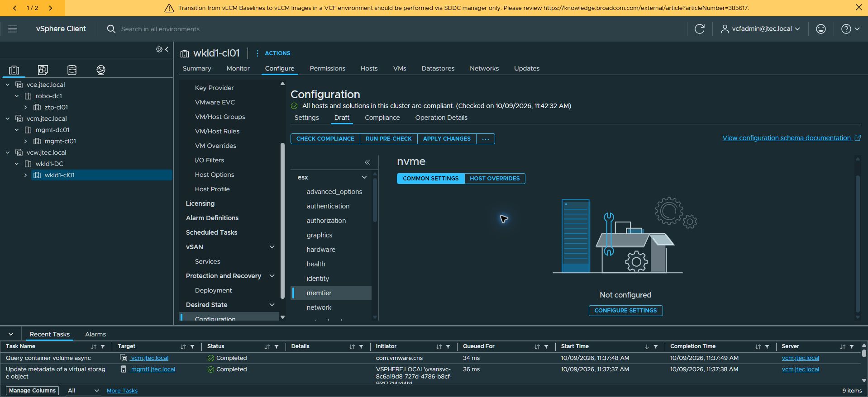The height and width of the screenshot is (397, 868).
Task: Close the yellow warning banner
Action: (859, 8)
